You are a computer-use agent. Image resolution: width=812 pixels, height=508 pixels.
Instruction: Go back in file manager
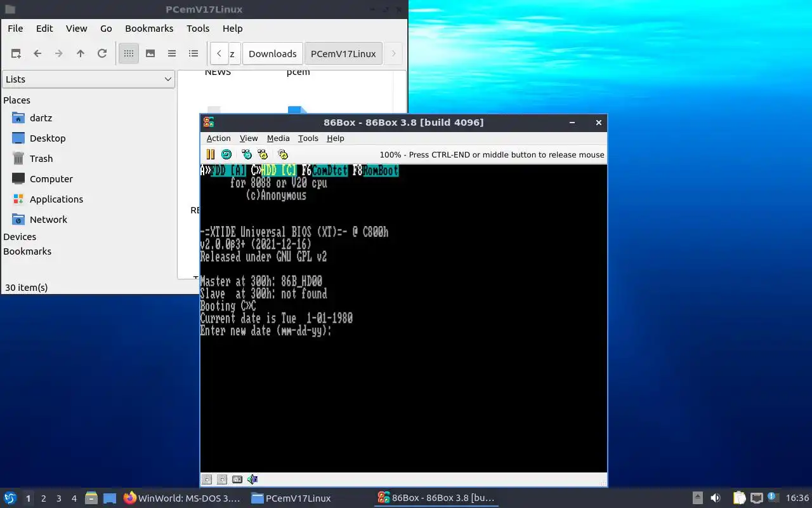tap(37, 53)
